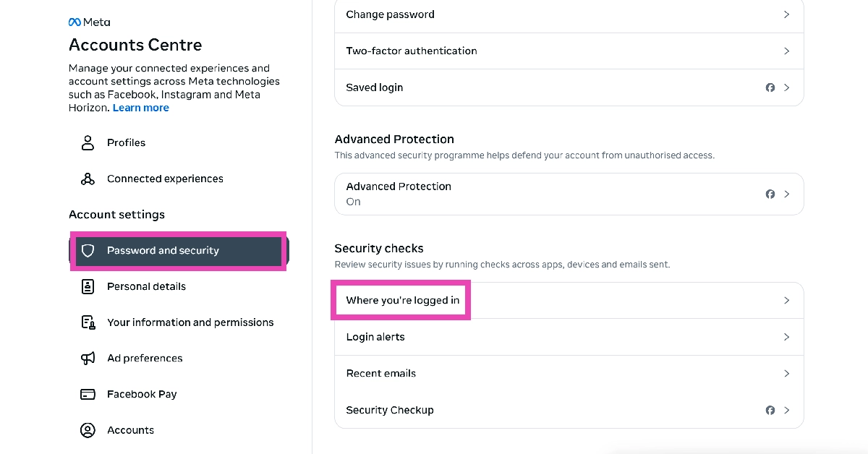The height and width of the screenshot is (454, 868).
Task: Click the Facebook Pay card icon
Action: coord(88,394)
